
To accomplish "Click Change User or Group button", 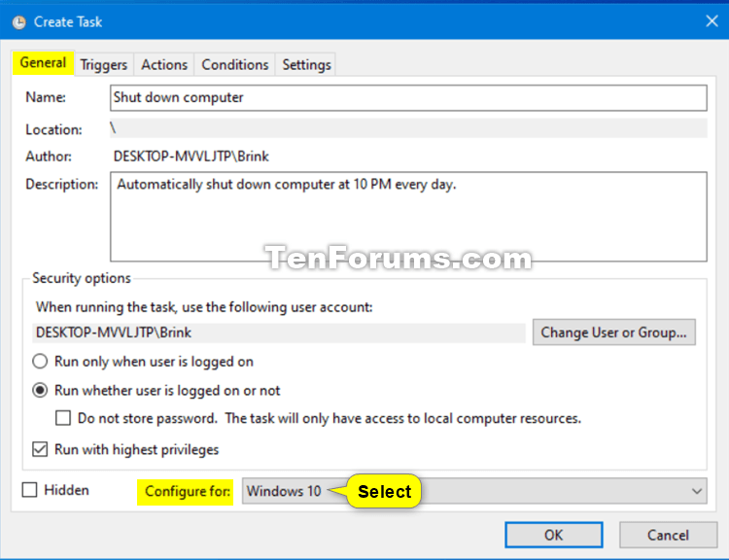I will 613,332.
